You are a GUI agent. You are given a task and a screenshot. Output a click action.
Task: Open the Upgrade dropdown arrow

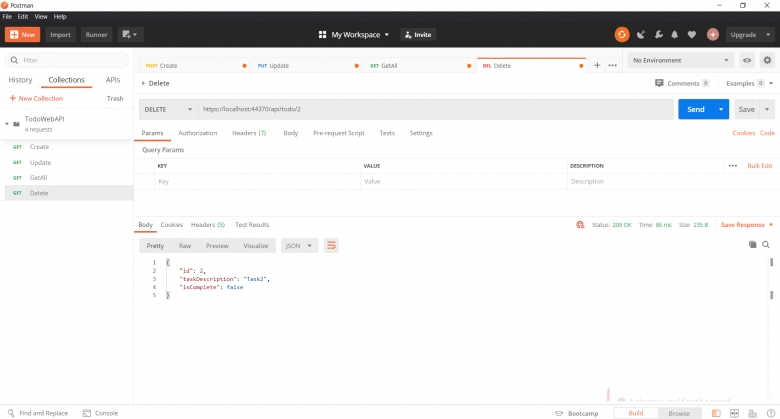[x=768, y=34]
